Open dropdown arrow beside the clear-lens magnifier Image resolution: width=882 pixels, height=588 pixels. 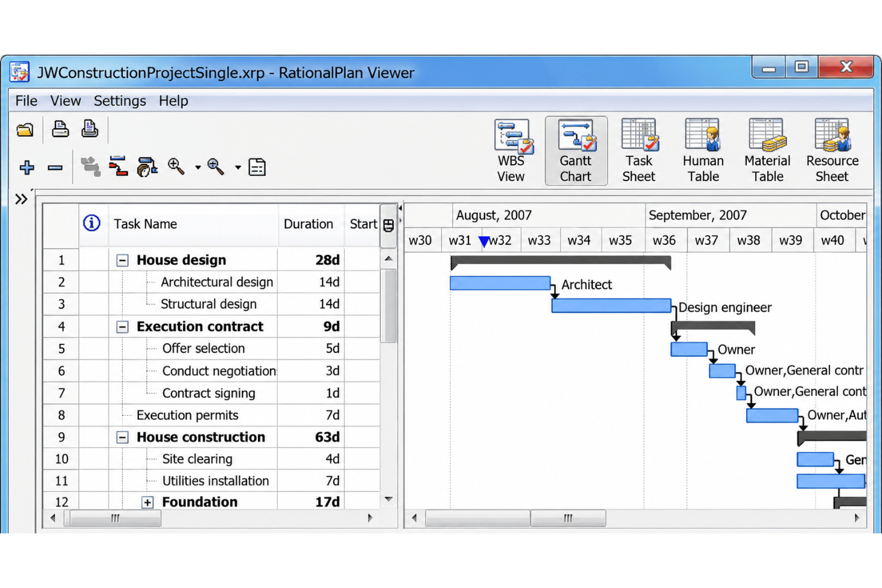point(198,168)
